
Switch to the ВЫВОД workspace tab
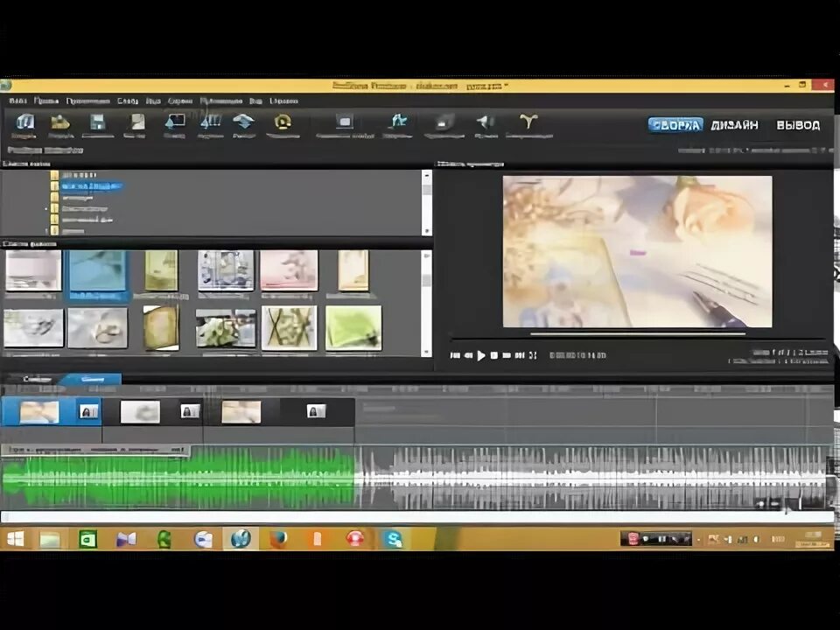(x=798, y=125)
